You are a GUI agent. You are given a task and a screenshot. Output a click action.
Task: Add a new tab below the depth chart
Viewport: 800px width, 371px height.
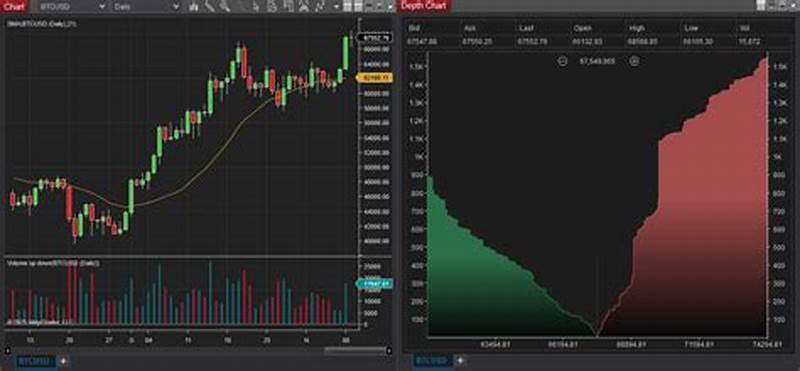(x=460, y=361)
